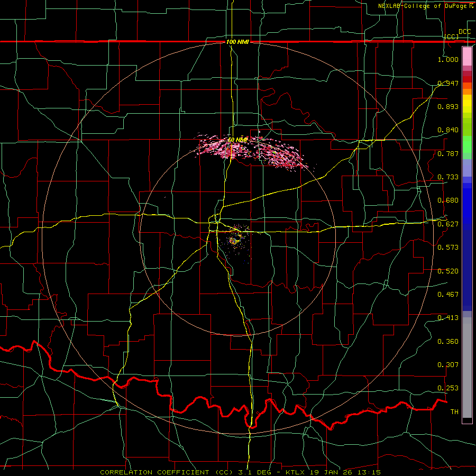Click the 0.680 scale value
This screenshot has width=476, height=476.
(x=448, y=200)
